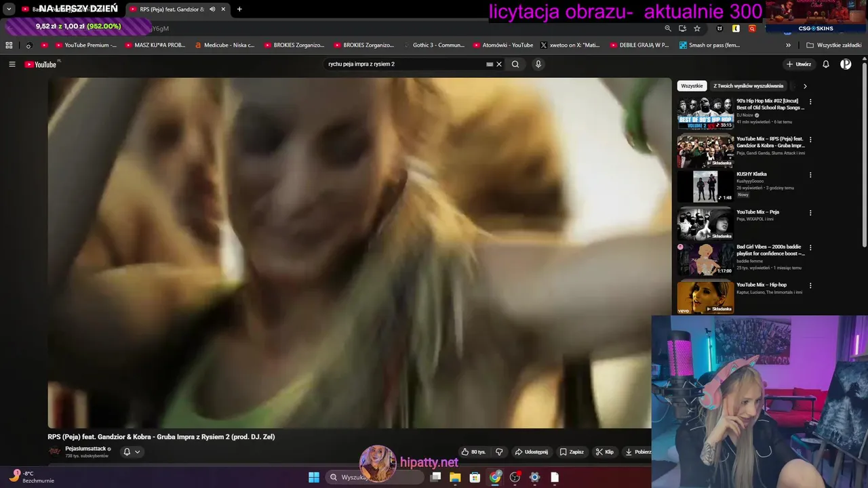Open the on-screen keyboard icon in search box
The height and width of the screenshot is (488, 868).
click(490, 64)
